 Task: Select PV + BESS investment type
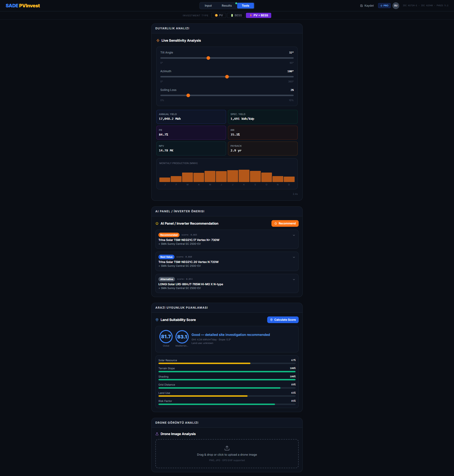(258, 15)
